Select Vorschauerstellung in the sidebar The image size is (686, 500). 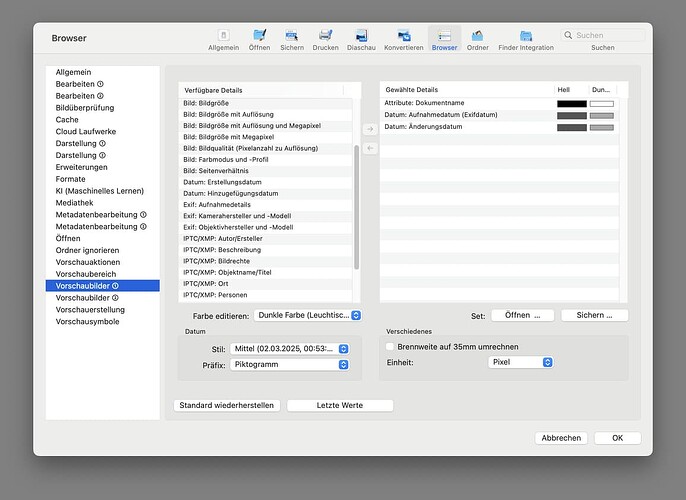tap(102, 310)
